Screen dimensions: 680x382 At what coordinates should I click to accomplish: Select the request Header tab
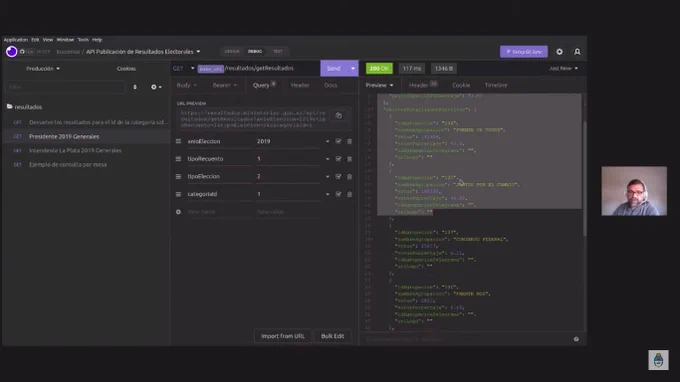click(300, 85)
